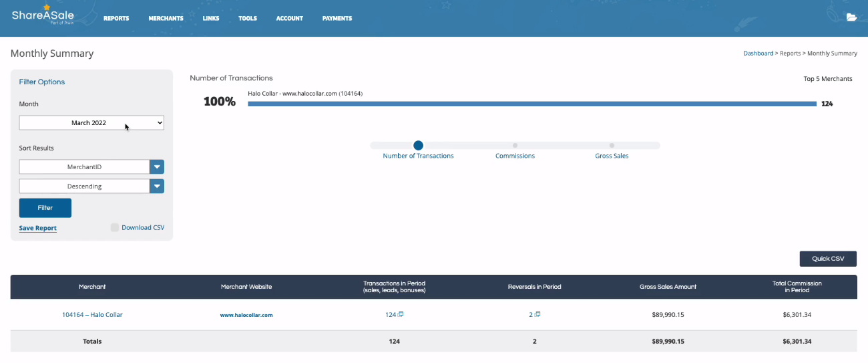The image size is (868, 363).
Task: Open the Descending order dropdown arrow
Action: pyautogui.click(x=157, y=186)
